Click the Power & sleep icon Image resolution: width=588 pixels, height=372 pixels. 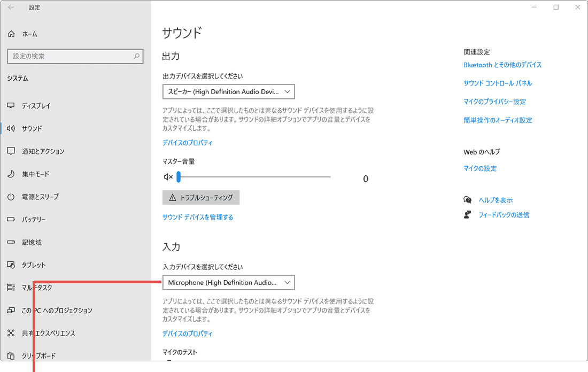11,196
